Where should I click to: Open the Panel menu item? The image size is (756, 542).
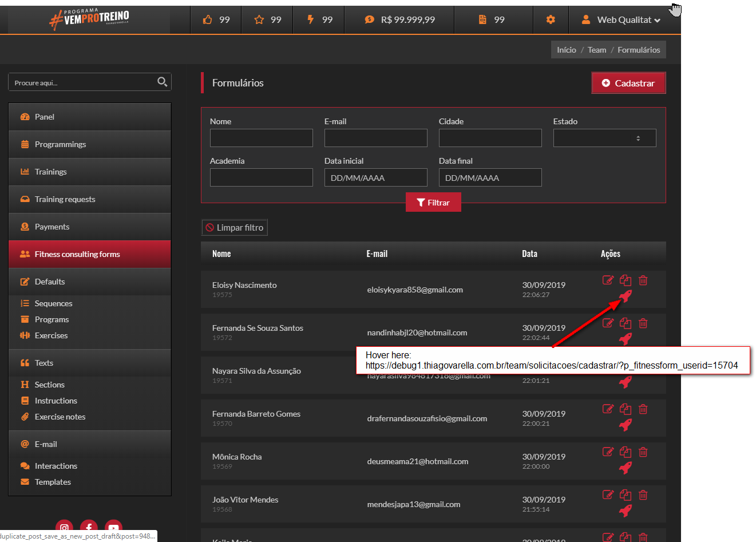point(90,117)
